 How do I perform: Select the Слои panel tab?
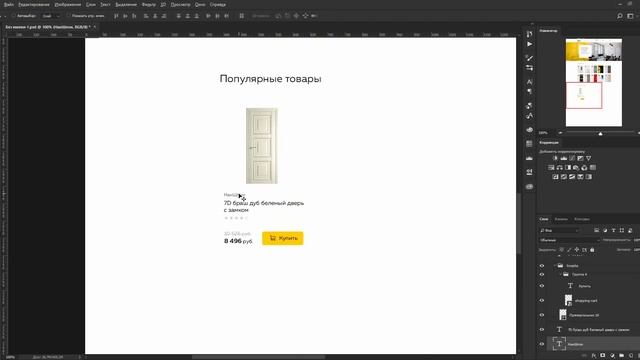click(x=544, y=219)
